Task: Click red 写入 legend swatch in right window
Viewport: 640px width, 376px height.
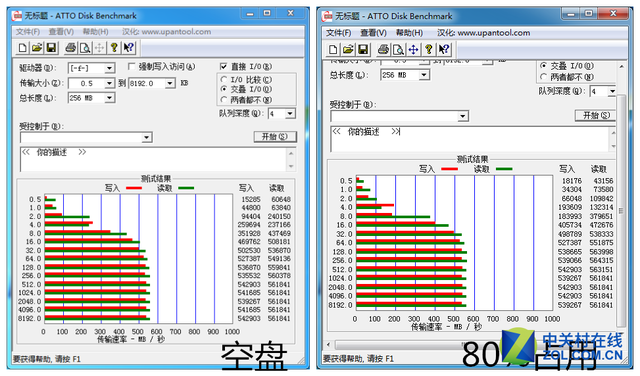Action: point(449,169)
